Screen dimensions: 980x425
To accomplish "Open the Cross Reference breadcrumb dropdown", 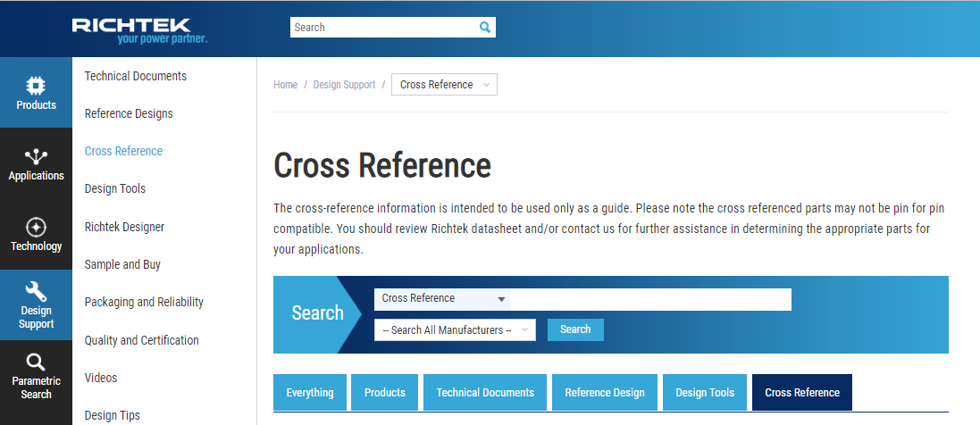I will 444,84.
